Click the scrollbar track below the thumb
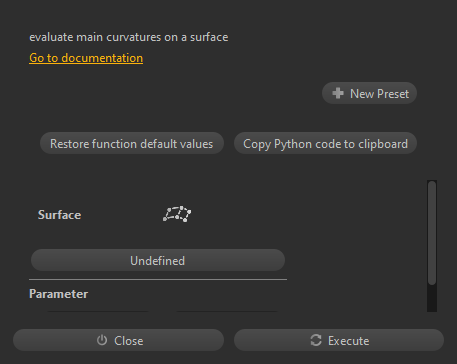This screenshot has height=364, width=457. 432,298
